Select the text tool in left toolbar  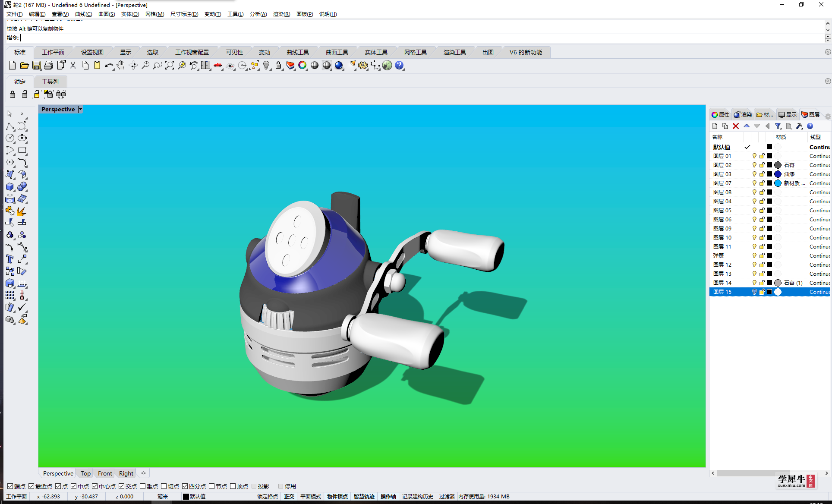pos(9,259)
